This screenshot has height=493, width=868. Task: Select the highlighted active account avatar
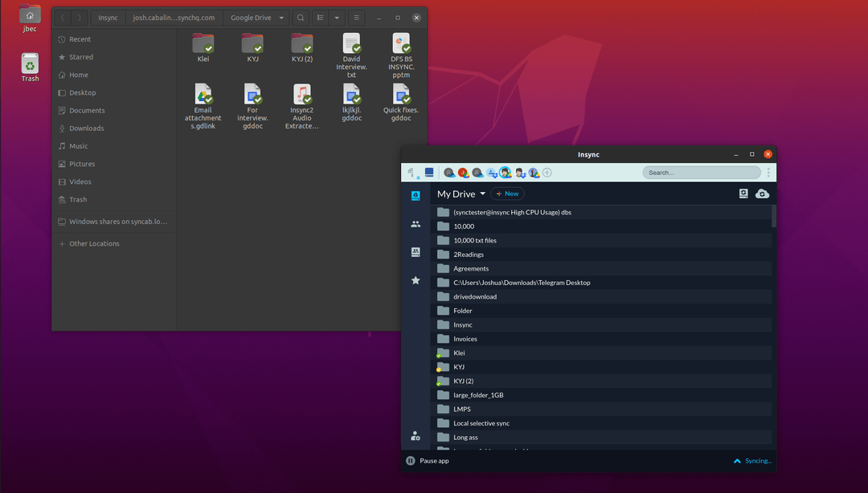(505, 172)
